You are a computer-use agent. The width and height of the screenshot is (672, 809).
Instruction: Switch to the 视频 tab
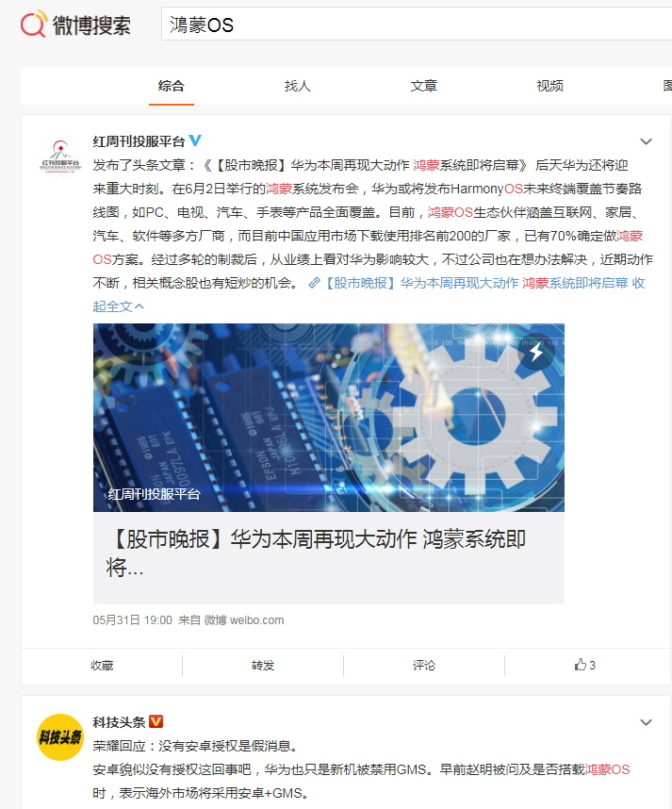[549, 86]
